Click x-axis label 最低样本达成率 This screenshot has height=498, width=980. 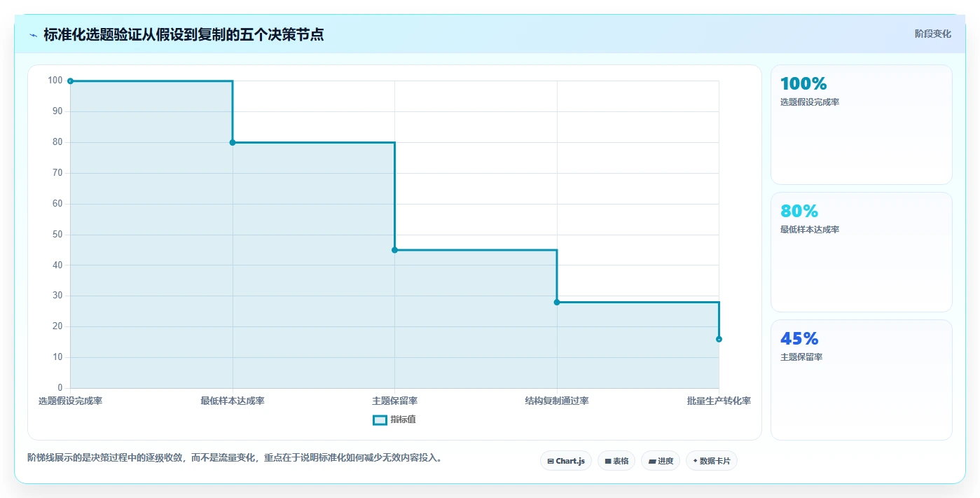(233, 401)
